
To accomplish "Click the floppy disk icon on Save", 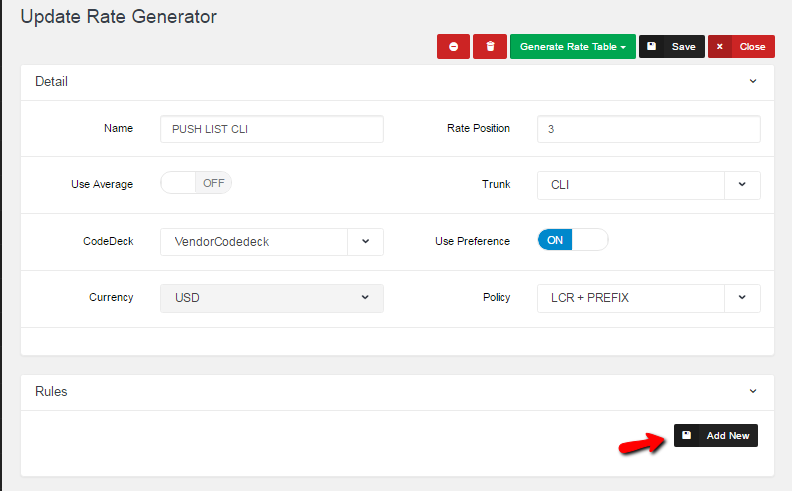I will pyautogui.click(x=652, y=47).
